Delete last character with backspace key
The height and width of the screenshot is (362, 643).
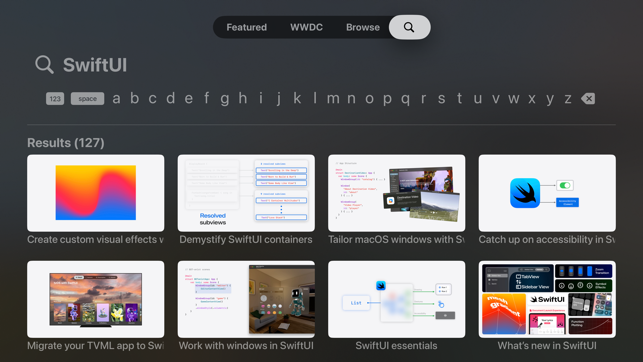click(588, 99)
